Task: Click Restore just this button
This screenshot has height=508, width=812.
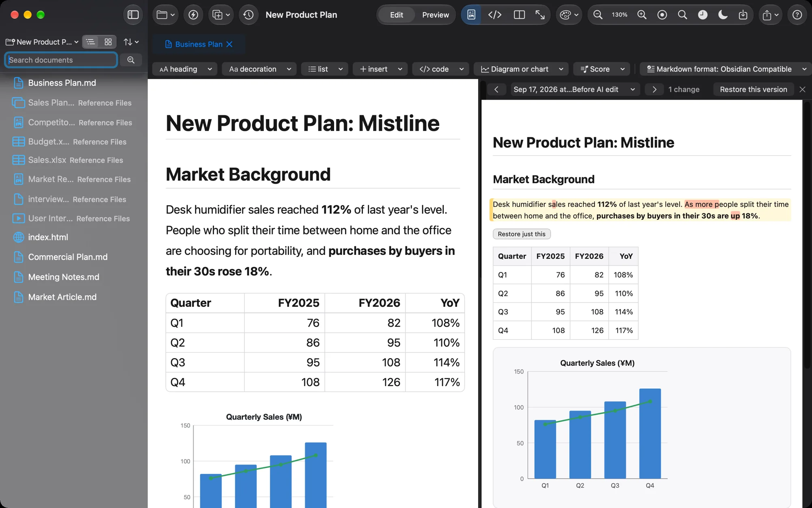Action: (x=522, y=234)
